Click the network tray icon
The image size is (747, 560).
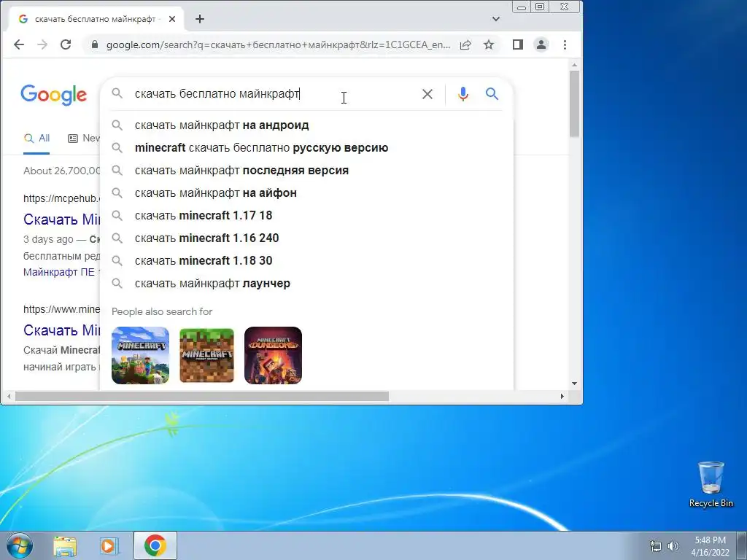(x=656, y=545)
